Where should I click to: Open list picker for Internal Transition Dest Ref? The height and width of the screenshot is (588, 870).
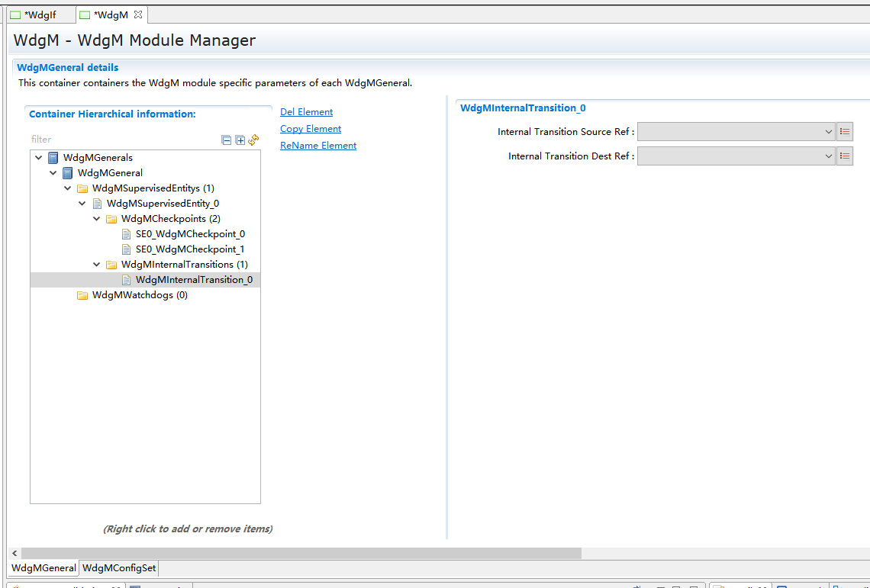[x=845, y=156]
